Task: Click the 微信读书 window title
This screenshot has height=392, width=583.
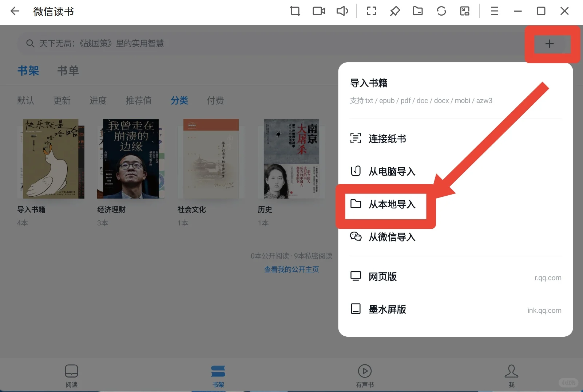Action: pyautogui.click(x=53, y=12)
